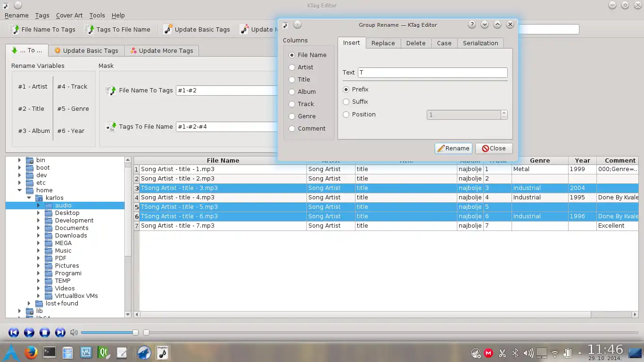Click the Tags To File Name toolbar icon
Screen dimensions: 644x362
pos(89,29)
